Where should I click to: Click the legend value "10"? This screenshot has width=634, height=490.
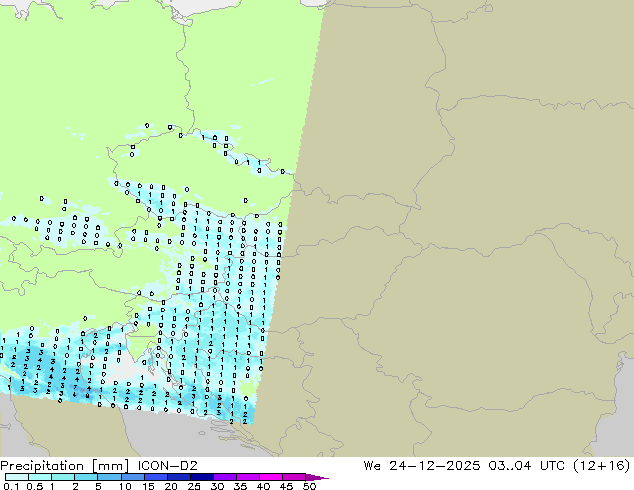tap(125, 486)
